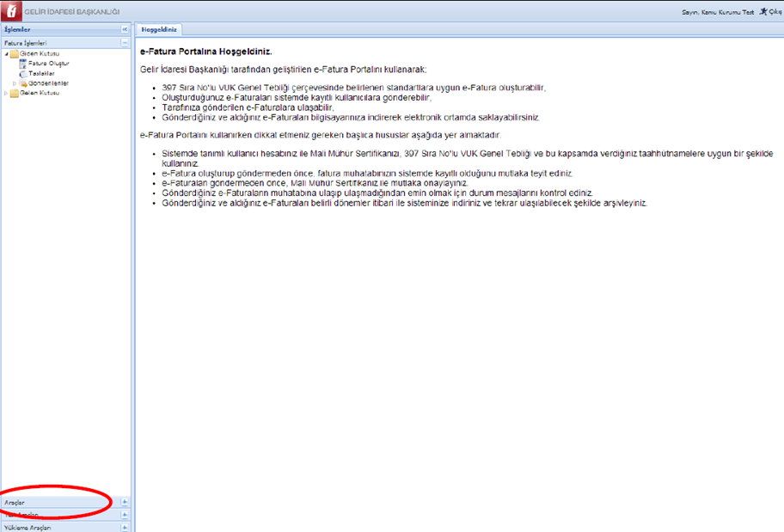Collapse the İşlemler side panel
Image resolution: width=784 pixels, height=532 pixels.
(x=125, y=29)
